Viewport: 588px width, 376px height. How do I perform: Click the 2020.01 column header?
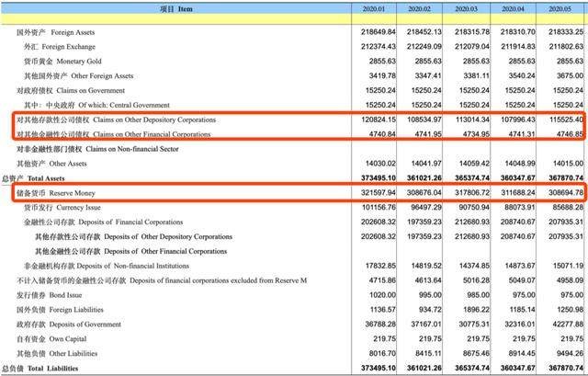[x=377, y=8]
